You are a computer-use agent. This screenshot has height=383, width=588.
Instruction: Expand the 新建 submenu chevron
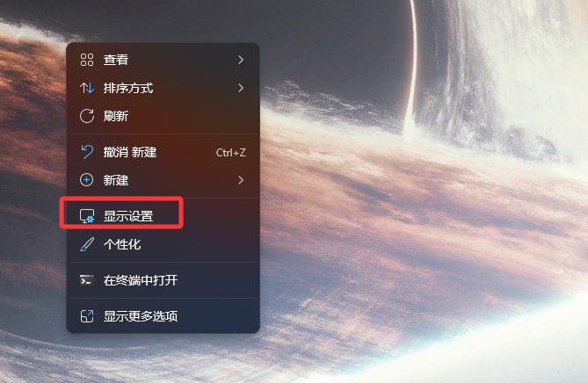[241, 180]
